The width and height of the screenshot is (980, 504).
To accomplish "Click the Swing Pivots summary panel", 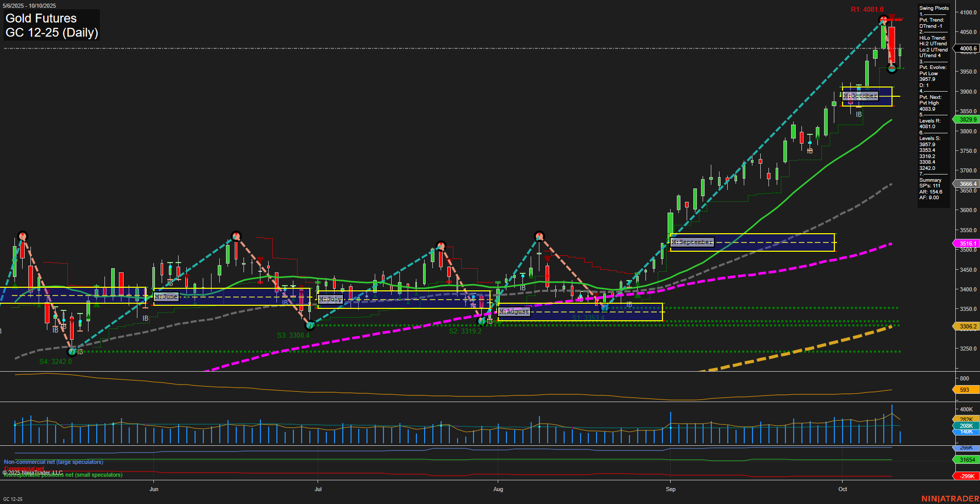I will [x=934, y=103].
